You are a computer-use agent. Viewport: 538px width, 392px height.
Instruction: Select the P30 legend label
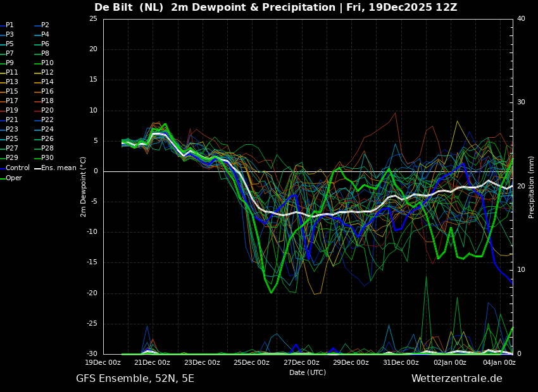pyautogui.click(x=47, y=157)
